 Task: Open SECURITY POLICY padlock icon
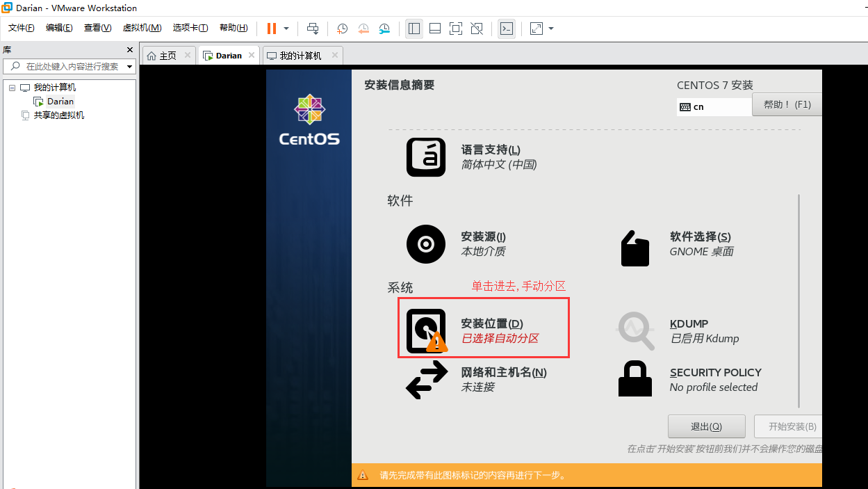[635, 379]
